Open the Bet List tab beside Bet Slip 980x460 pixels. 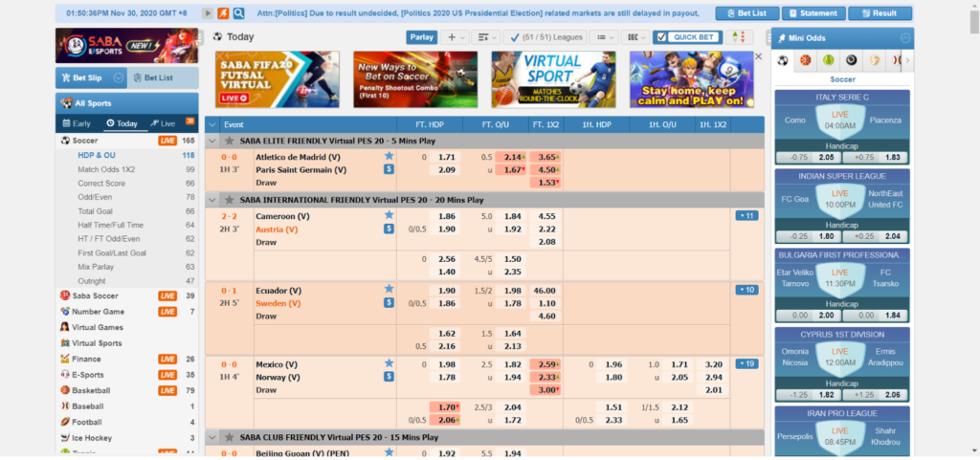[x=163, y=78]
